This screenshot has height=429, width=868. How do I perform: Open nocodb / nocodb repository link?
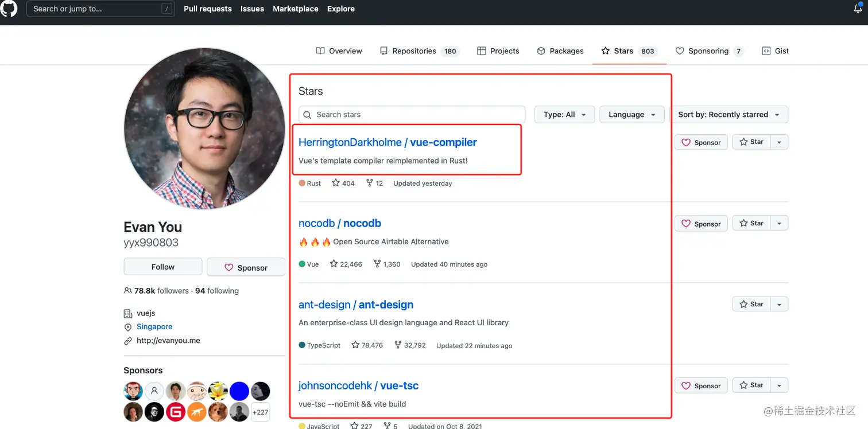[x=340, y=223]
